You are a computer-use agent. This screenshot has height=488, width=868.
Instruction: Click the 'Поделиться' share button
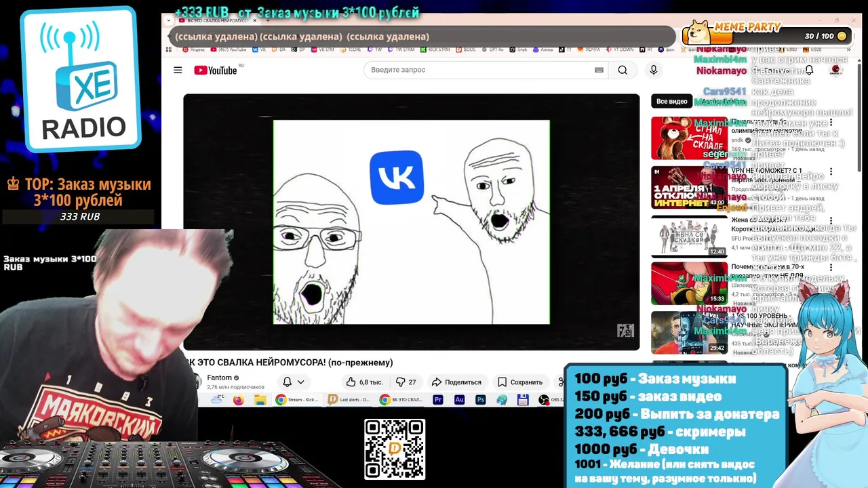456,382
